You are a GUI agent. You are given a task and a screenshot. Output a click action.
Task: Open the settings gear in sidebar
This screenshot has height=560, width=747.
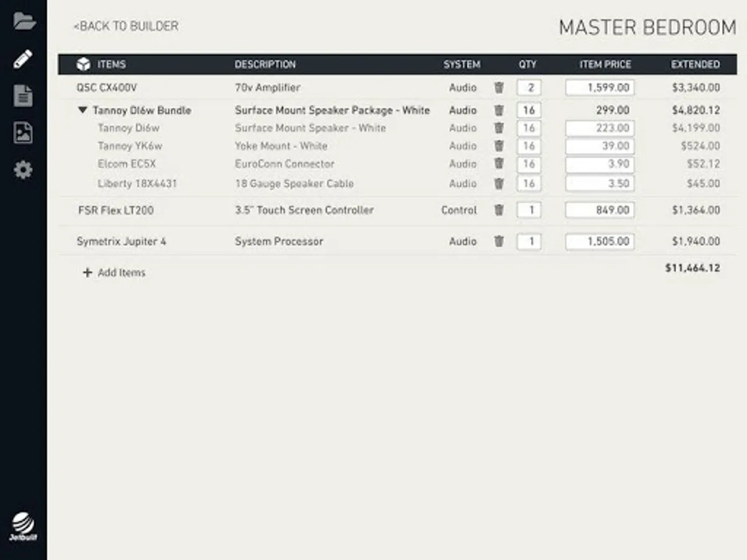(23, 169)
